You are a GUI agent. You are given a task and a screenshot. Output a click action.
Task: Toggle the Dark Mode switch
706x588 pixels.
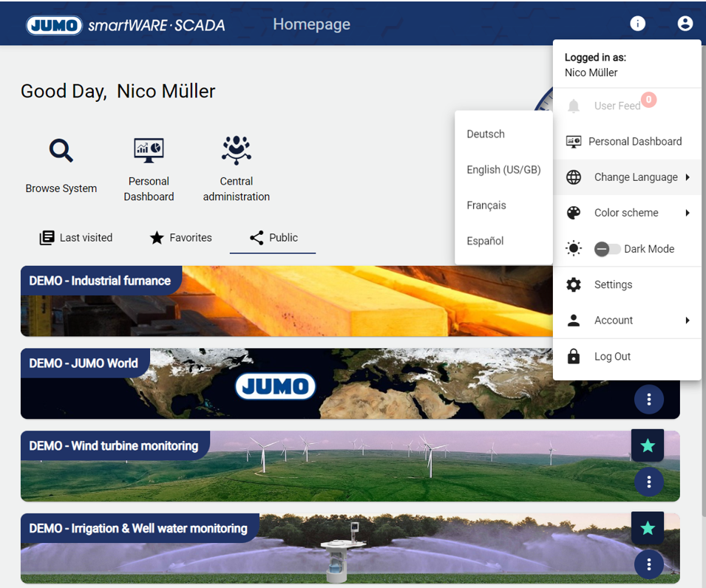(x=607, y=249)
